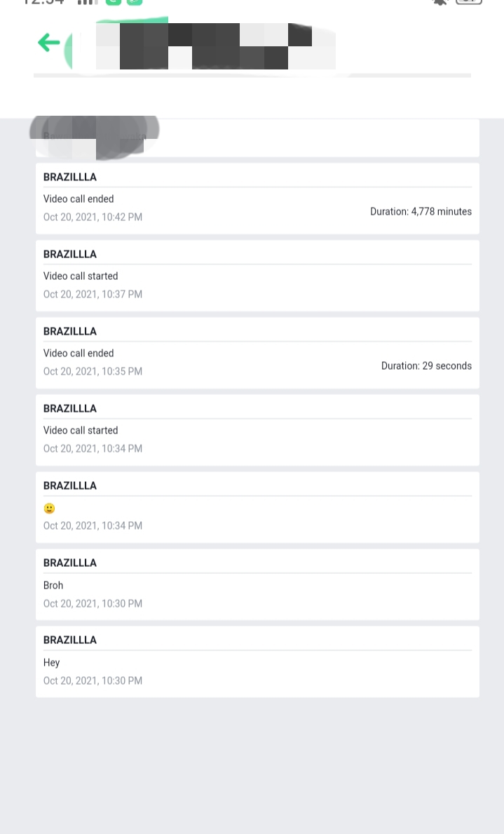Image resolution: width=504 pixels, height=834 pixels.
Task: Tap the green back arrow
Action: point(48,43)
